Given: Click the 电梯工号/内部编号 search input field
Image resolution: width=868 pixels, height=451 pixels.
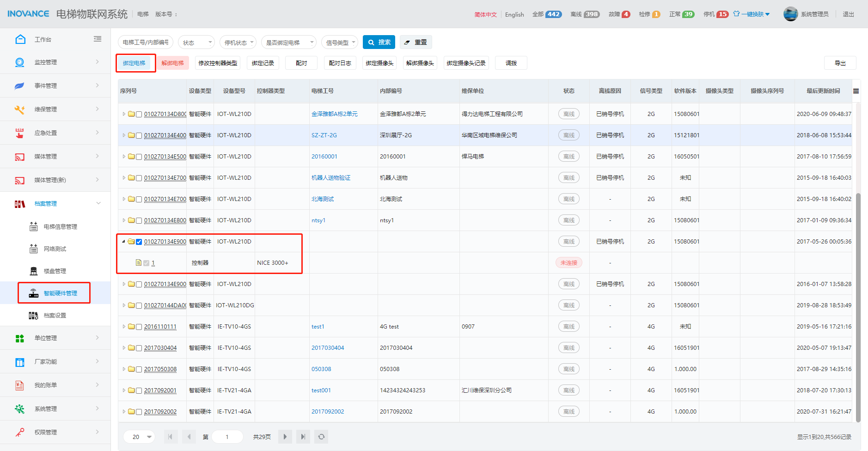Looking at the screenshot, I should [146, 43].
